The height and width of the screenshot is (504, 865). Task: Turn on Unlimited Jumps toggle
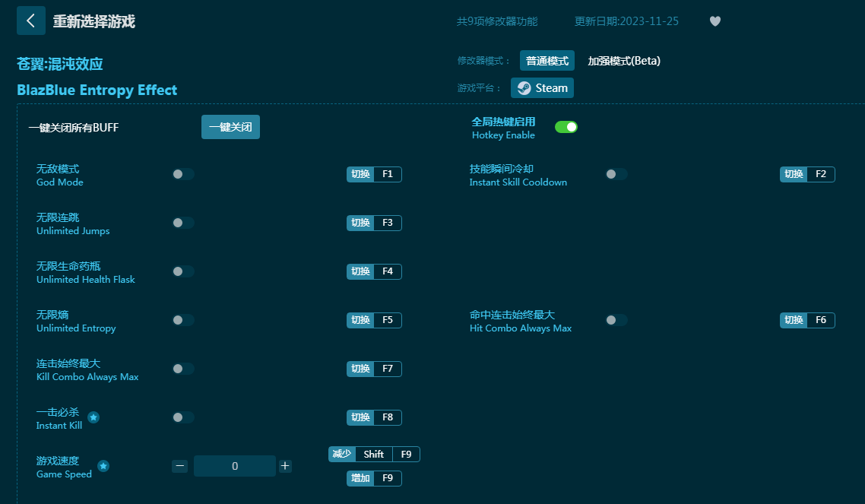(183, 223)
